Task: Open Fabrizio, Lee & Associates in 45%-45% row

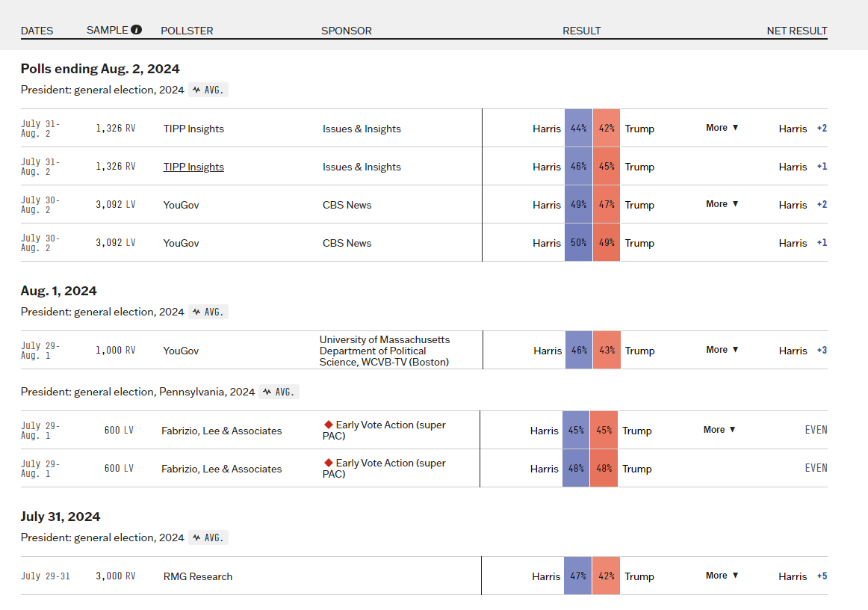Action: click(221, 431)
